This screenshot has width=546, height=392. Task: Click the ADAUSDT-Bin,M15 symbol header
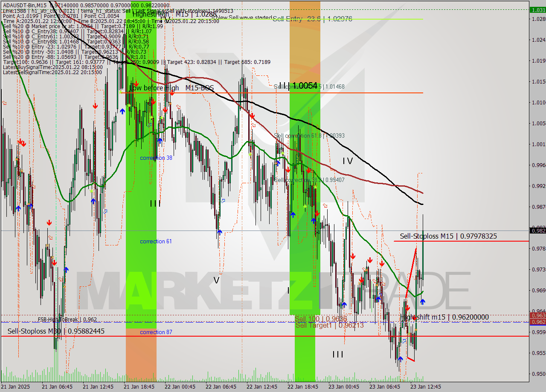tap(25, 5)
